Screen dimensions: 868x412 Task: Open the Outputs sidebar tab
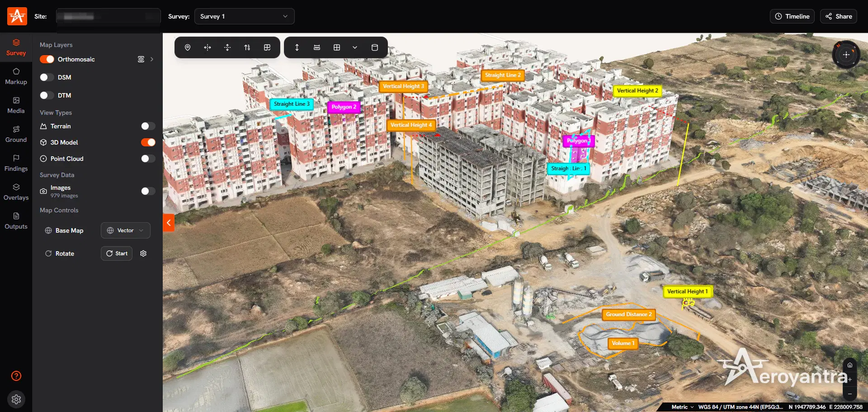coord(16,221)
